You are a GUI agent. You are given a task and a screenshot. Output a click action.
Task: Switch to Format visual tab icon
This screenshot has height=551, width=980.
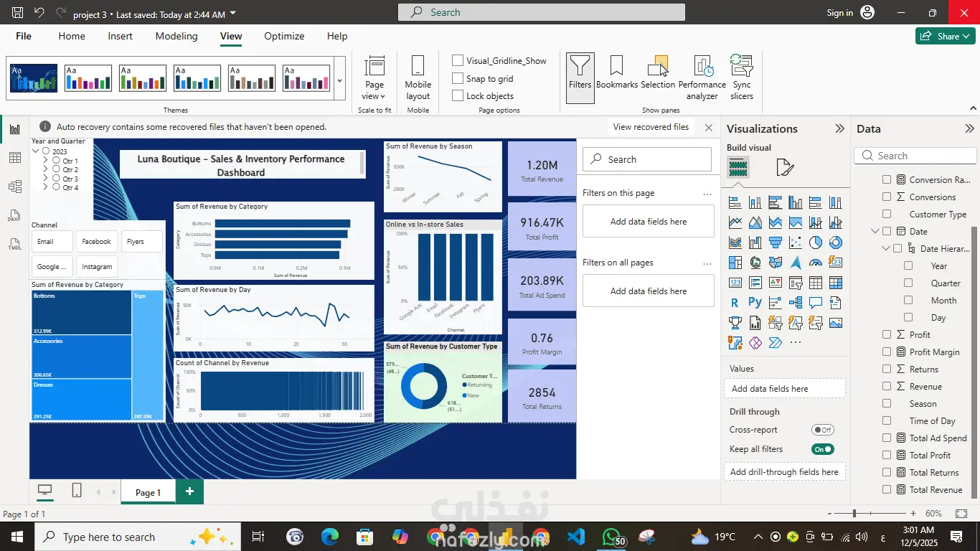[785, 168]
